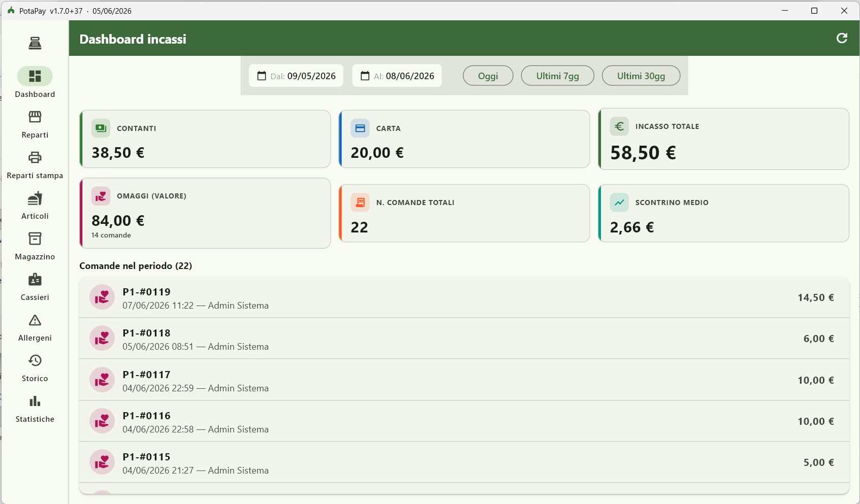Click the 6,00 € order amount
860x504 pixels.
pyautogui.click(x=819, y=339)
